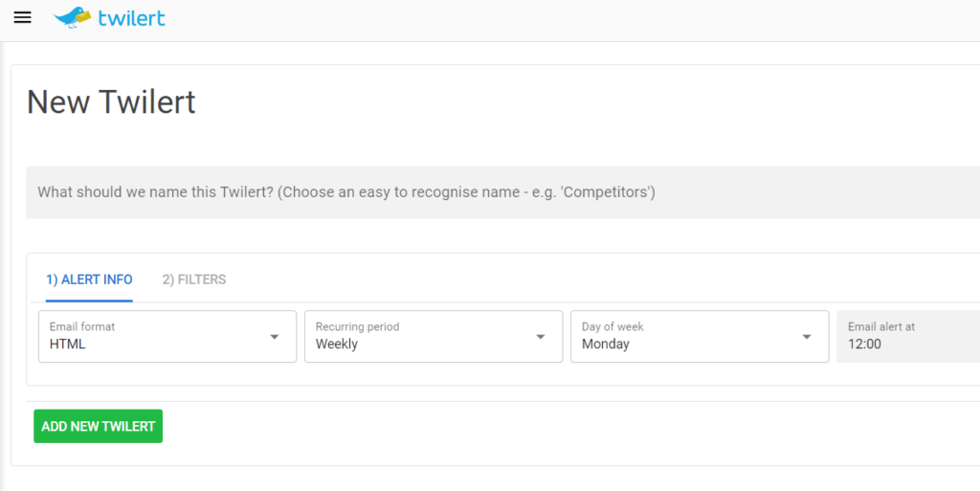Click the 'Email alert at' label

[881, 326]
